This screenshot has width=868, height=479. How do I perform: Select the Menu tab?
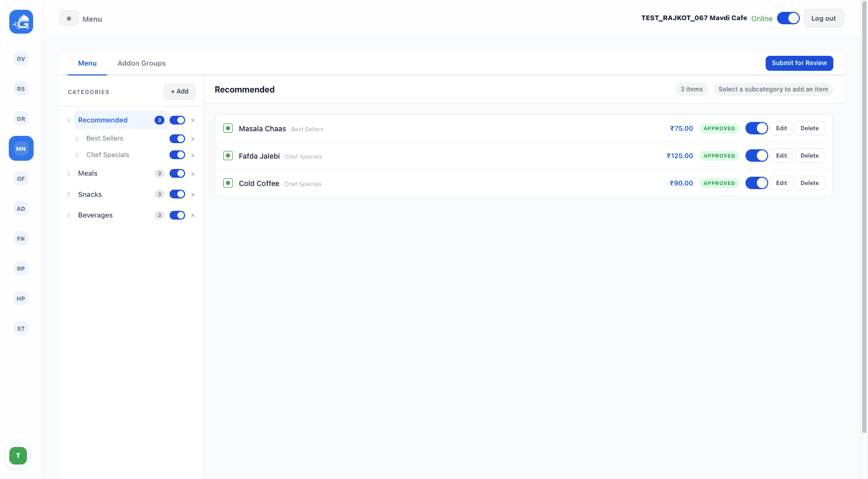click(87, 63)
